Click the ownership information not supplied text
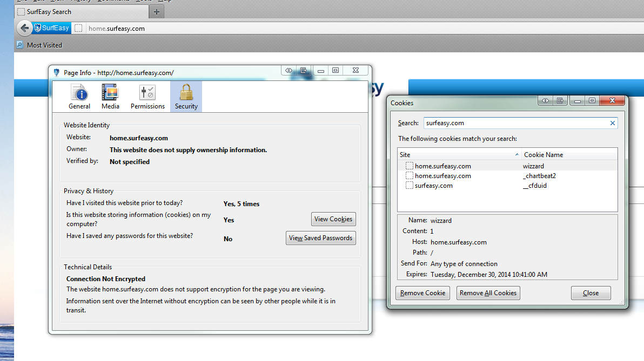Viewport: 644px width, 361px height. pos(188,150)
